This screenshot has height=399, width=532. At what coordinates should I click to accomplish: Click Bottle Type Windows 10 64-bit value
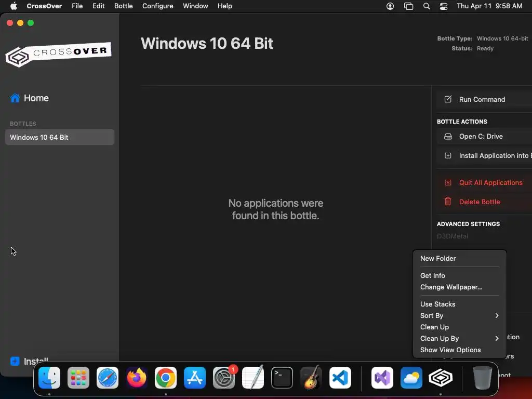502,38
